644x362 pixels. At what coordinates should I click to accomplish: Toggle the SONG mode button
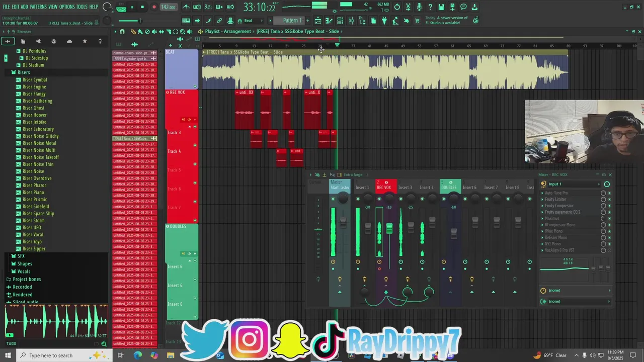click(121, 9)
